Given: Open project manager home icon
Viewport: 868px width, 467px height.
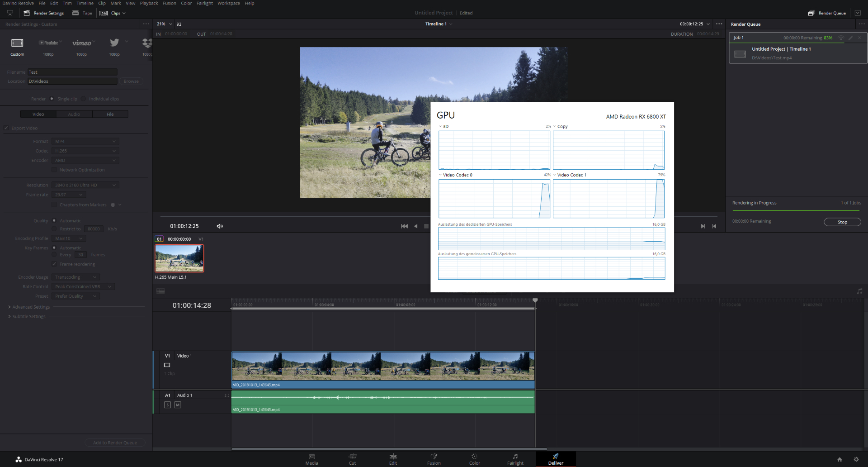Looking at the screenshot, I should (840, 459).
